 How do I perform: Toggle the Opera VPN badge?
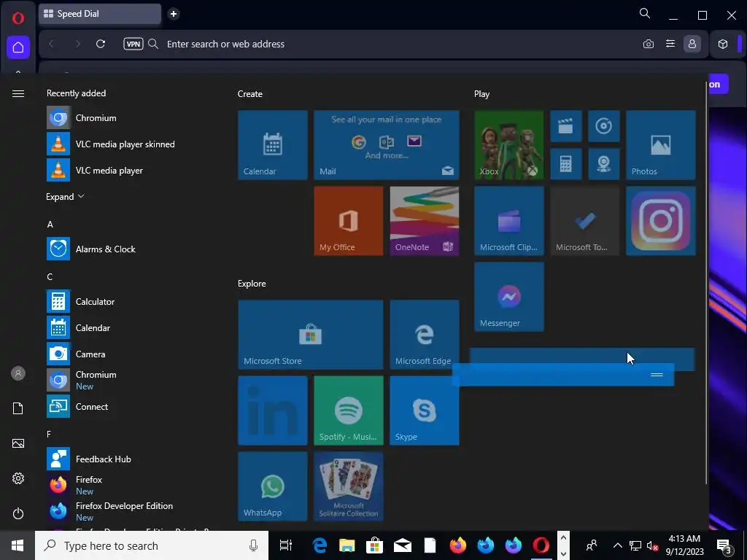tap(133, 44)
